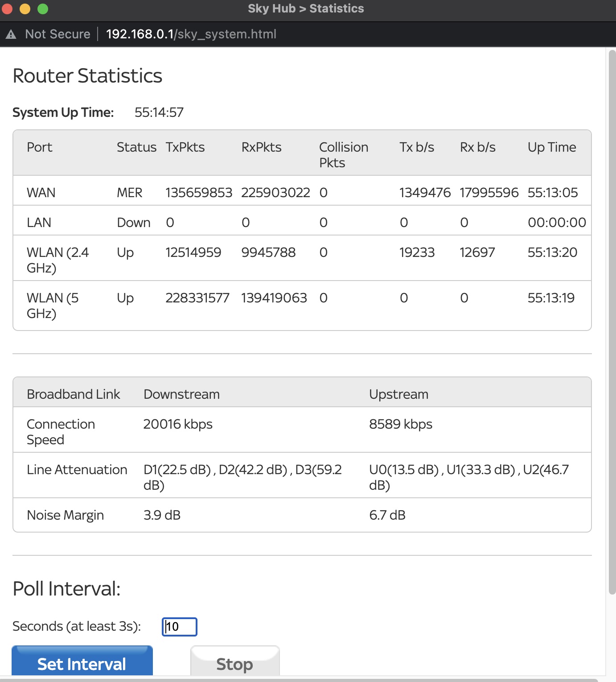Minimize the window with the yellow button
The height and width of the screenshot is (682, 616).
pyautogui.click(x=25, y=8)
